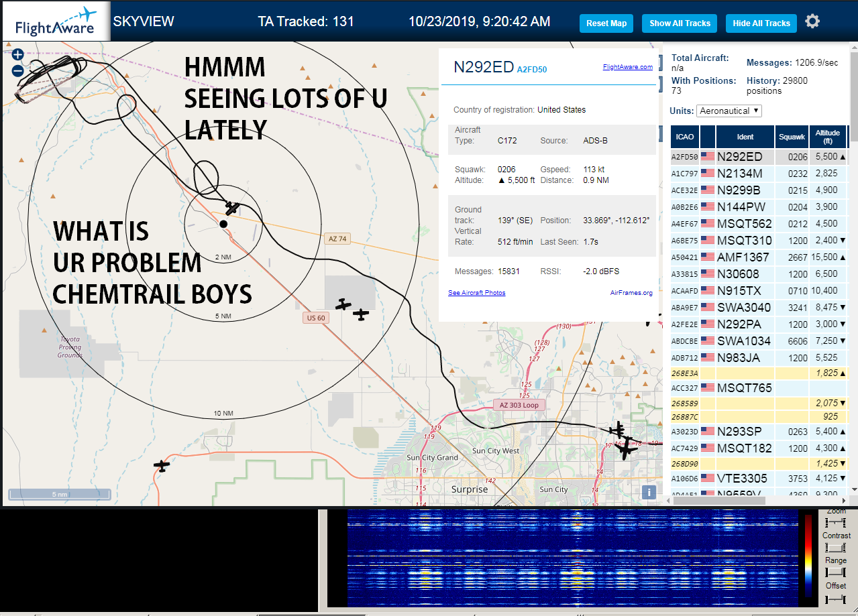Adjust the waterfall Range slider
Viewport: 858px width, 616px height.
point(836,572)
